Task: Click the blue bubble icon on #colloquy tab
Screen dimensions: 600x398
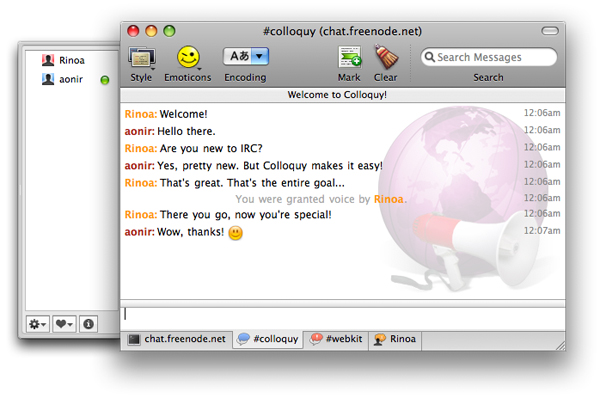Action: tap(243, 339)
